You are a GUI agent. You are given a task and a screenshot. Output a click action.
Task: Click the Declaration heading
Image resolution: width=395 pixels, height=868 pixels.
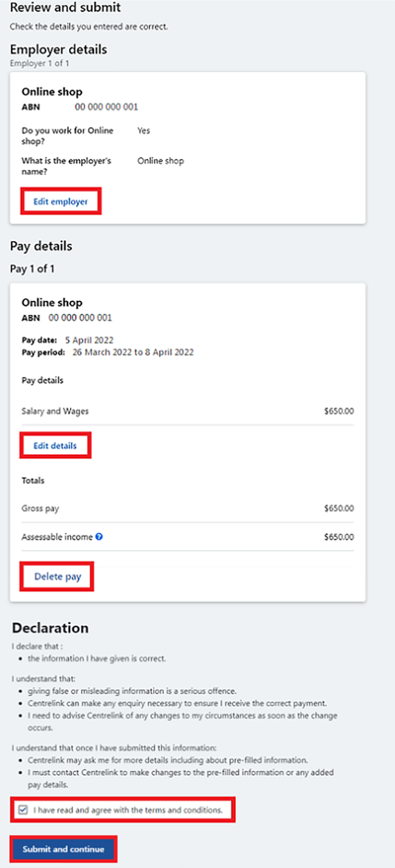[x=50, y=628]
